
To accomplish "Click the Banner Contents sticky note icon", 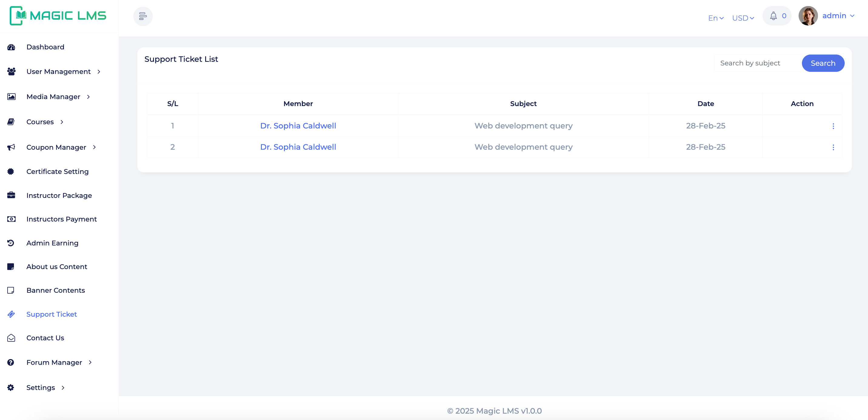I will pyautogui.click(x=11, y=290).
